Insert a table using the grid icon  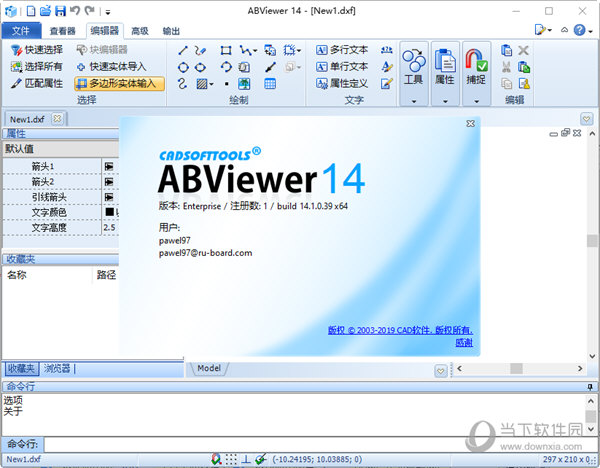click(270, 84)
